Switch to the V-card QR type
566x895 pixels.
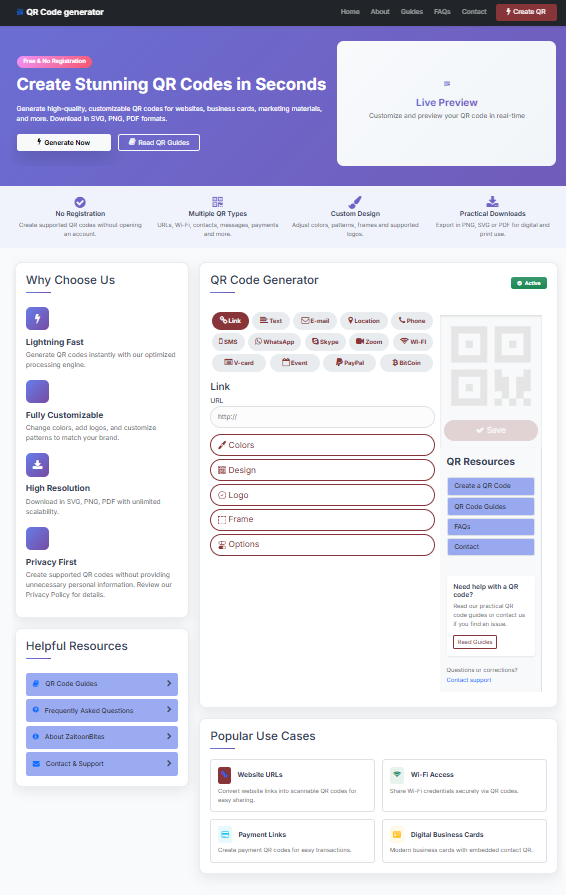point(238,362)
